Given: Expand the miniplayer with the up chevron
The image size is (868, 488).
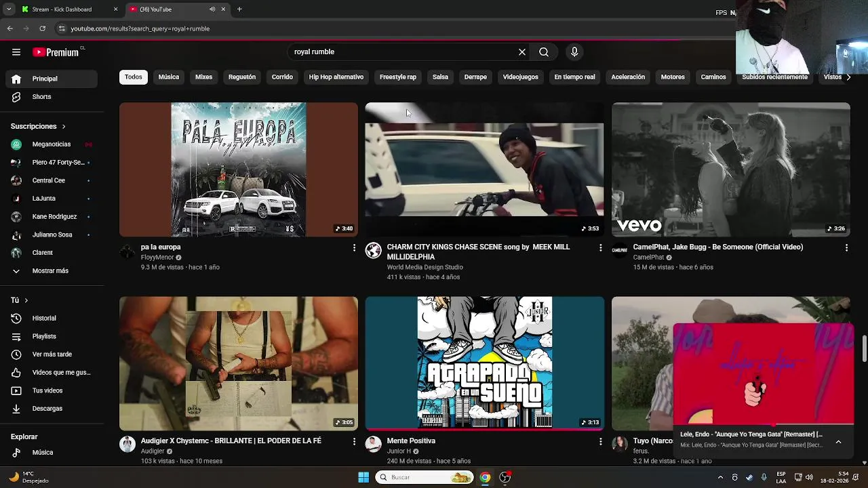Looking at the screenshot, I should [x=839, y=442].
